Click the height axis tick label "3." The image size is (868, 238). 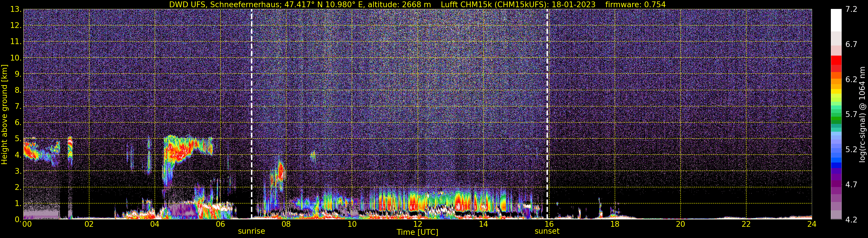(18, 171)
